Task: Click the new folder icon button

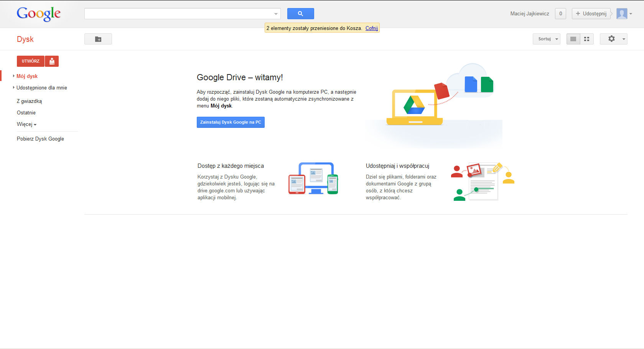Action: [x=98, y=39]
